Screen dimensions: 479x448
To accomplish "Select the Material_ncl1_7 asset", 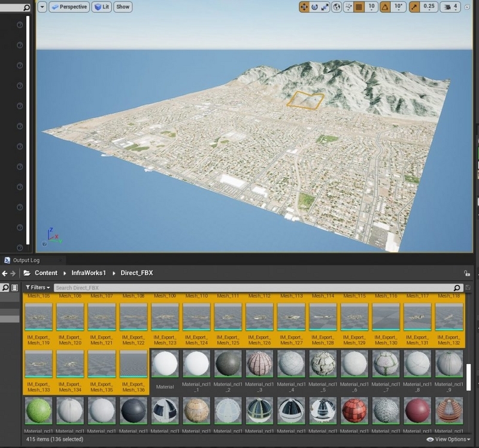I will tap(386, 371).
